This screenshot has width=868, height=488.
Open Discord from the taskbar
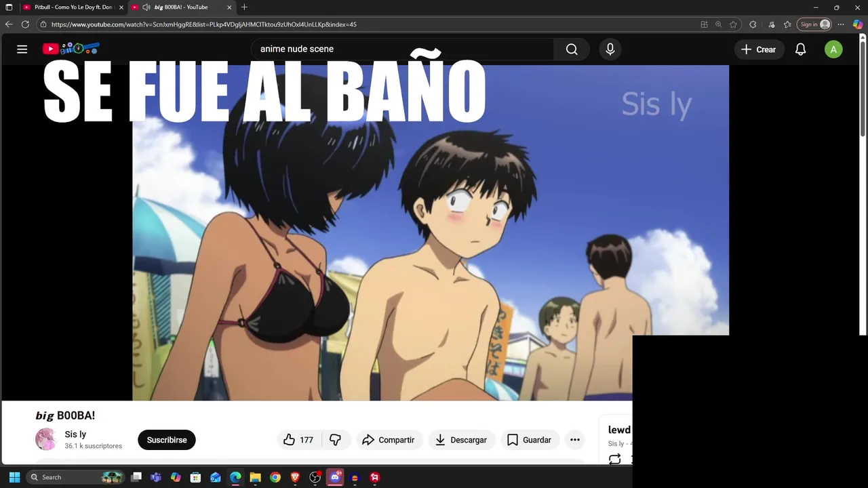click(x=335, y=477)
